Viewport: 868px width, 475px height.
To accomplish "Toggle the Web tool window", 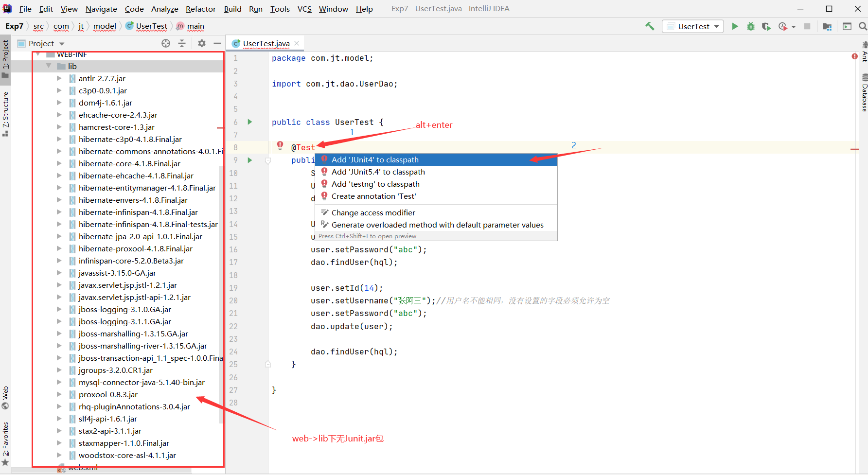I will coord(5,398).
